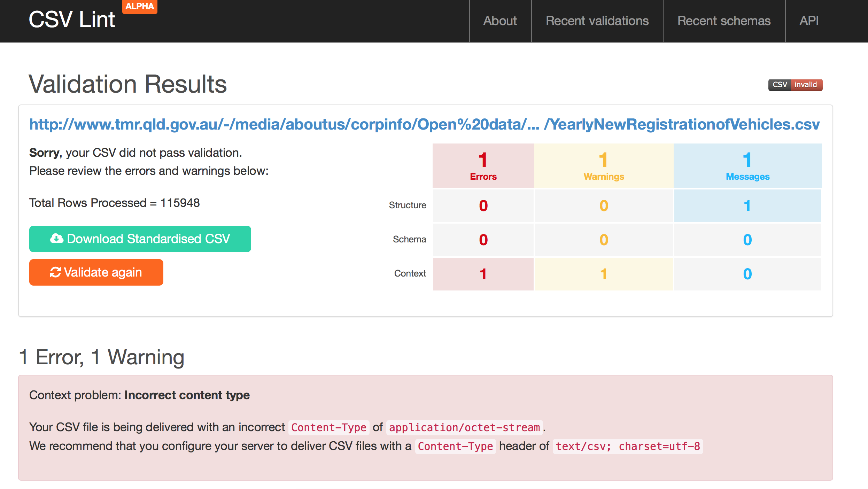
Task: Click the CSV badge next to invalid indicator
Action: tap(780, 85)
